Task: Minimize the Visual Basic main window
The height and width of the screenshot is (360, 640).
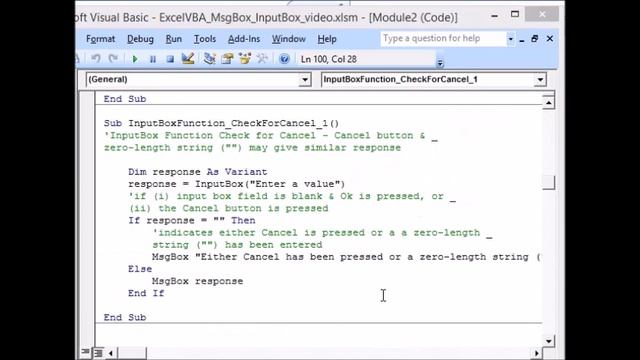Action: [494, 16]
